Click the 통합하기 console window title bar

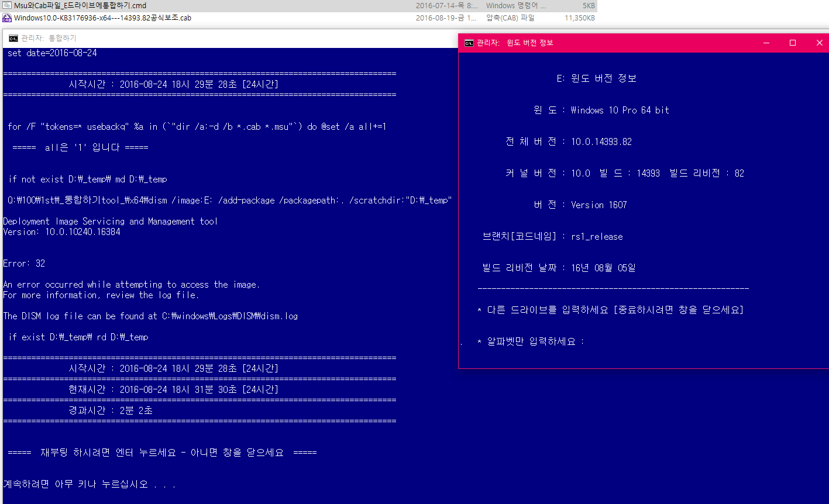click(231, 39)
